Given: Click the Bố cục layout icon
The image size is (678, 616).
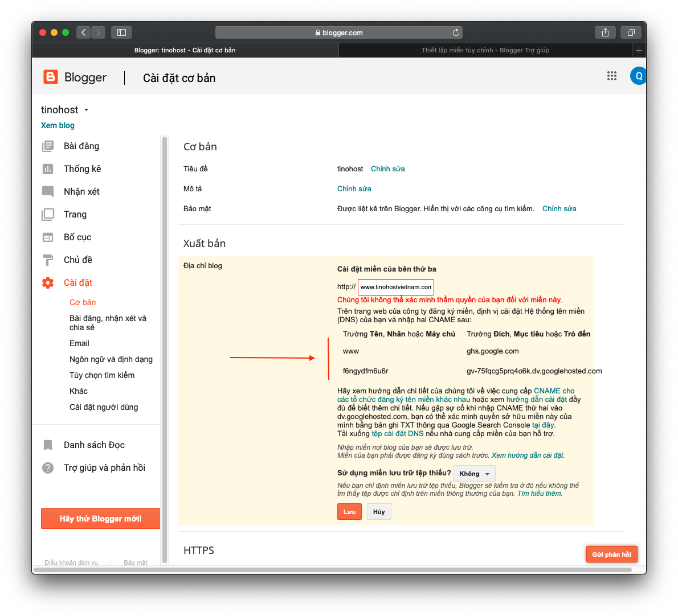Looking at the screenshot, I should [48, 237].
